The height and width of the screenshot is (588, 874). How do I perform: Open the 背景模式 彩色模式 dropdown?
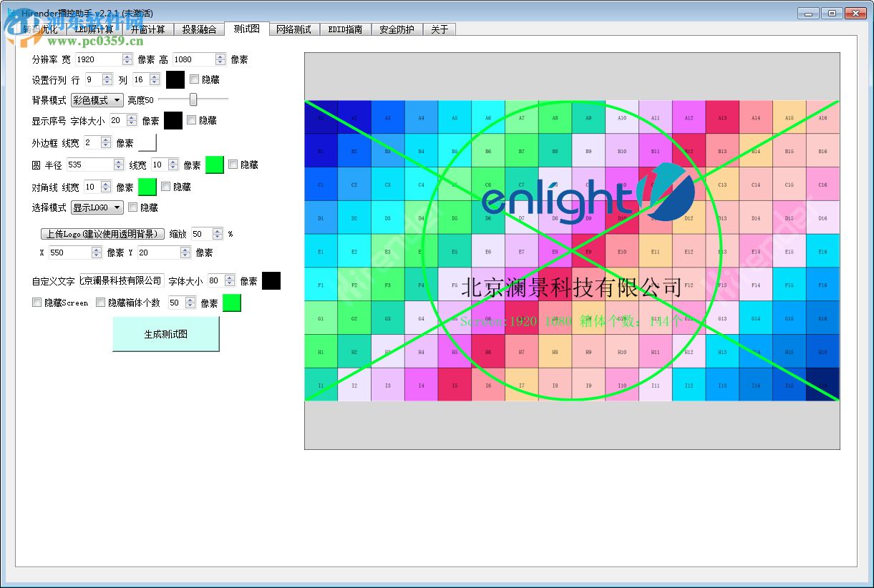(97, 99)
